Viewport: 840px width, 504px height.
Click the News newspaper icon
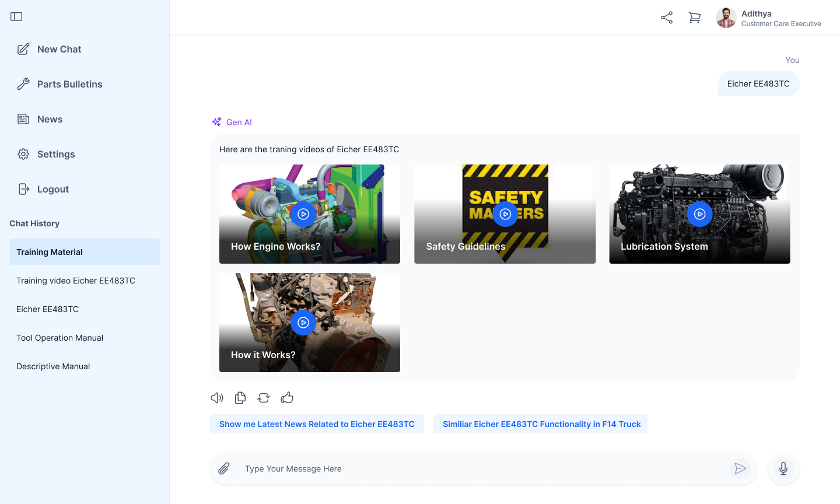[x=23, y=119]
